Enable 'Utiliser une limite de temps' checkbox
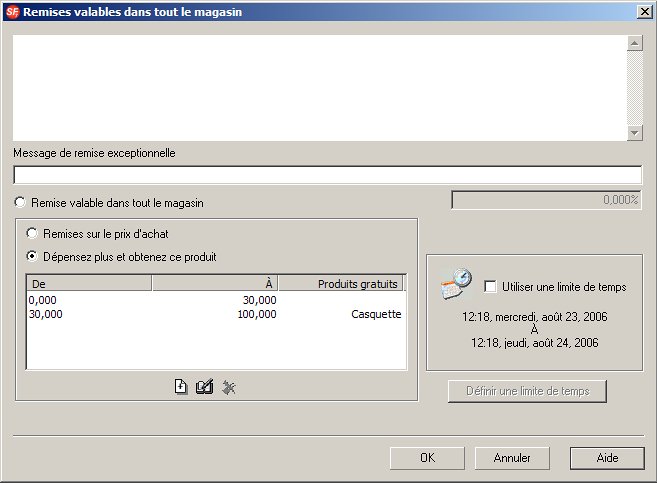The width and height of the screenshot is (657, 483). [490, 287]
